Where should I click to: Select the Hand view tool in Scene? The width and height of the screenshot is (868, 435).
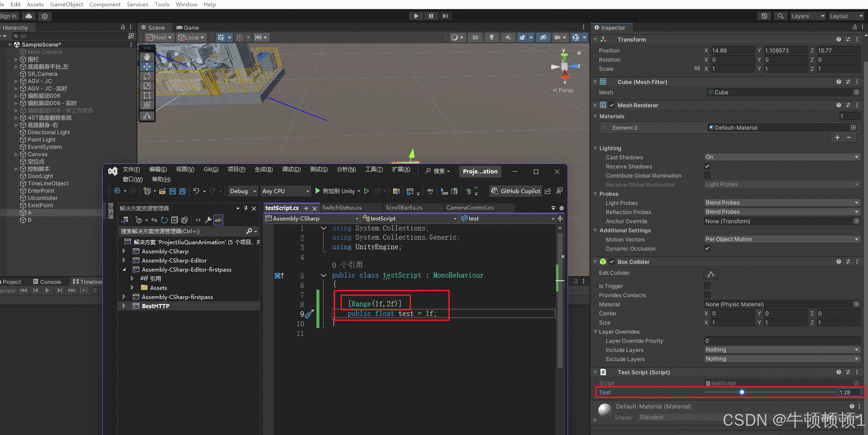point(147,57)
